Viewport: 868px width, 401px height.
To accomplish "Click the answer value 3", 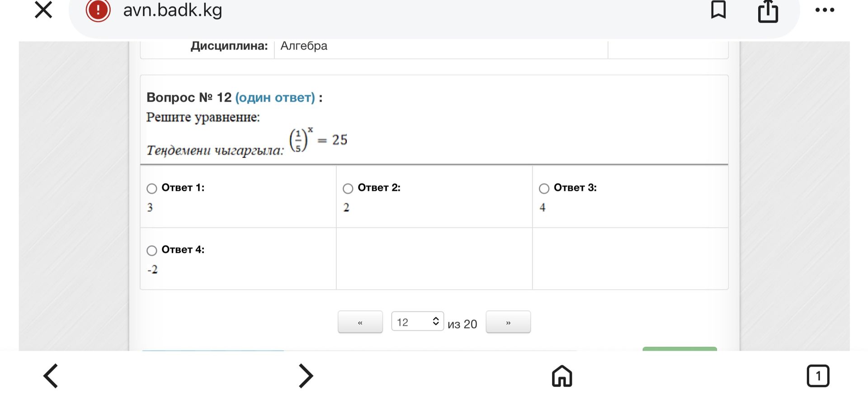I will [150, 207].
